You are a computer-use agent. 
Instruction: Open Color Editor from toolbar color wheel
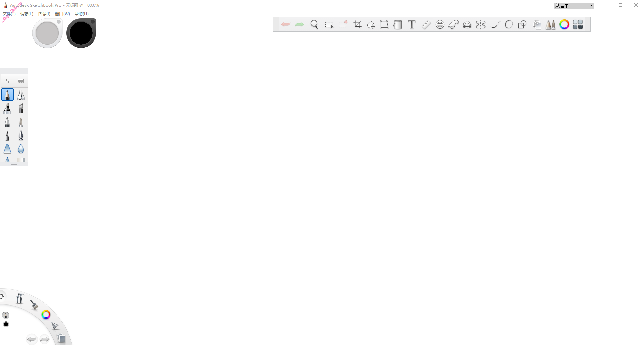tap(564, 24)
